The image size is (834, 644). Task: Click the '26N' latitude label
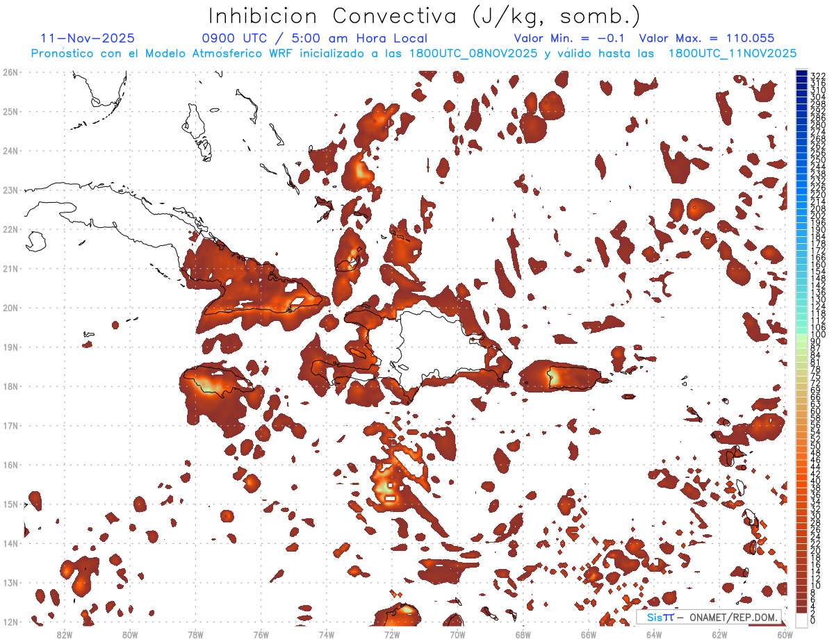[10, 72]
